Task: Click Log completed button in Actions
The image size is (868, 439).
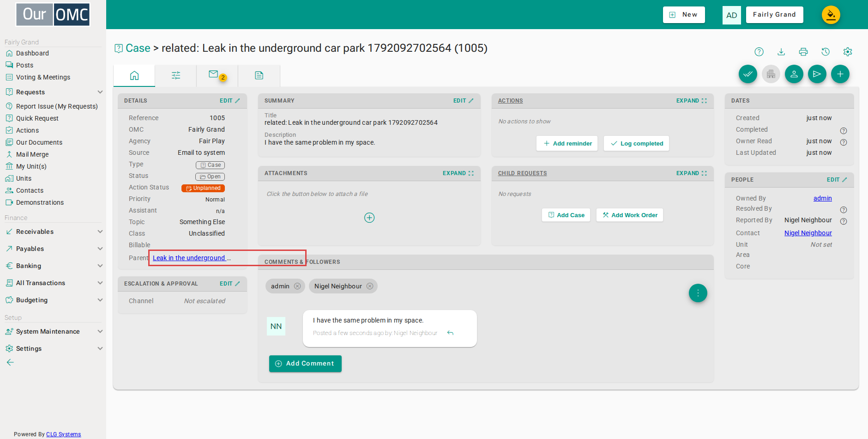Action: click(636, 143)
